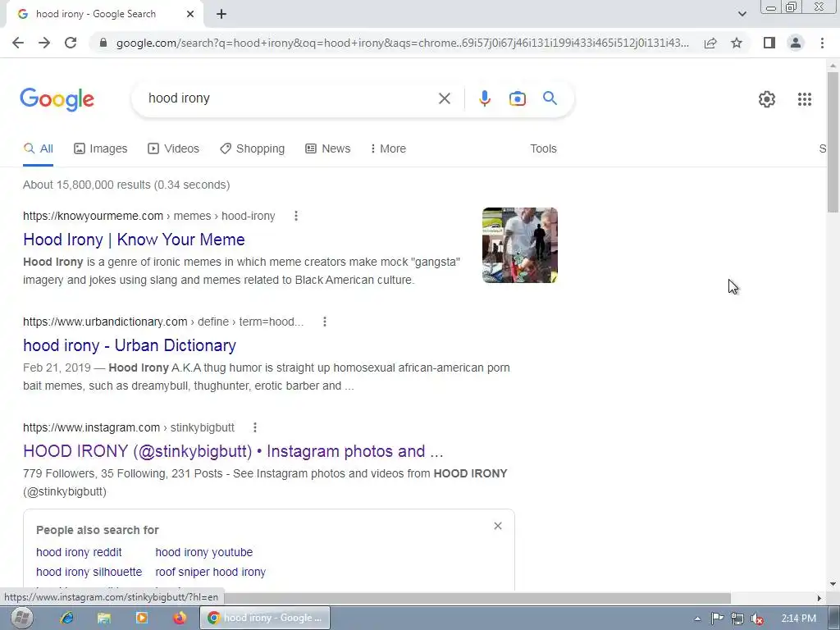Clear the search box text
This screenshot has width=840, height=630.
[x=444, y=98]
